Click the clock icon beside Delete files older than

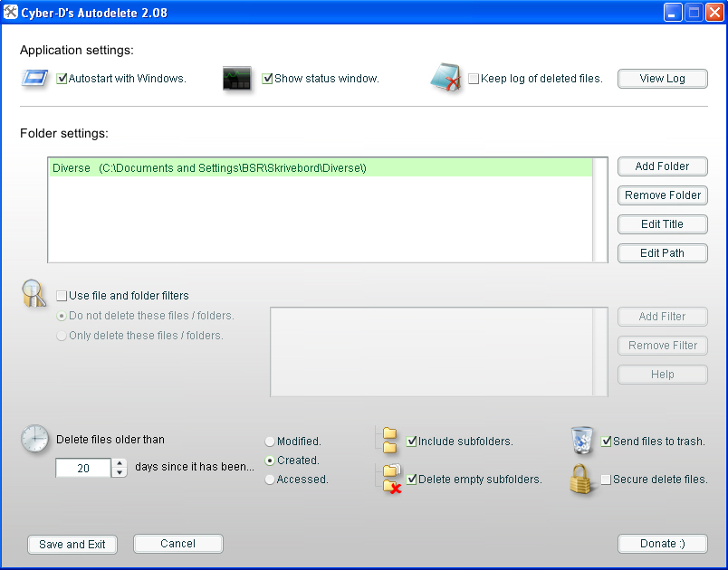point(34,438)
